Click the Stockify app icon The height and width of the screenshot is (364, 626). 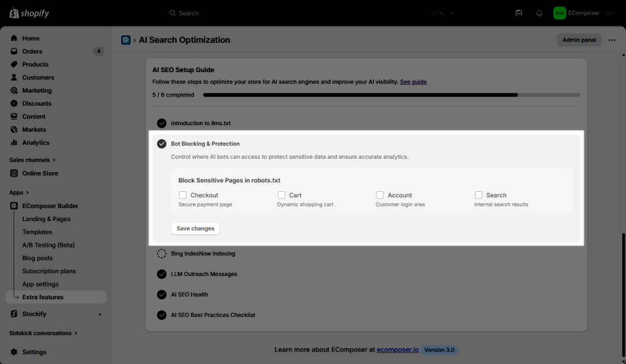(x=14, y=314)
